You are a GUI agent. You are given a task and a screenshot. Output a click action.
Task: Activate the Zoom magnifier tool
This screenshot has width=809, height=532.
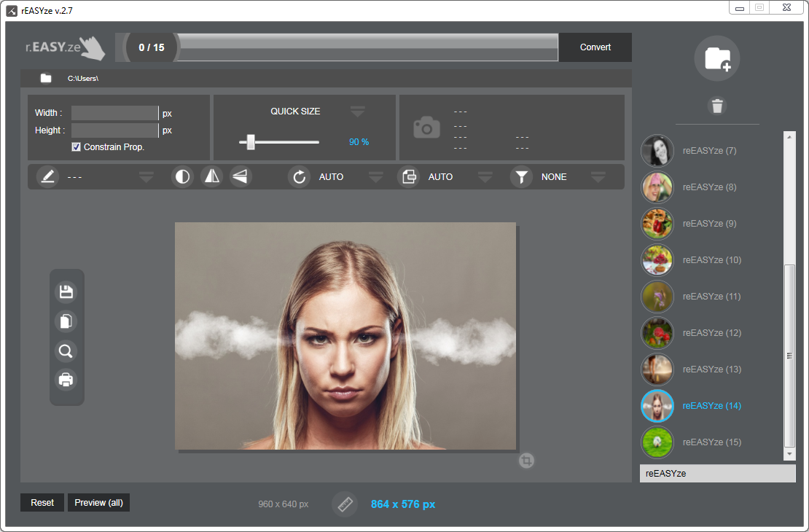(x=66, y=351)
